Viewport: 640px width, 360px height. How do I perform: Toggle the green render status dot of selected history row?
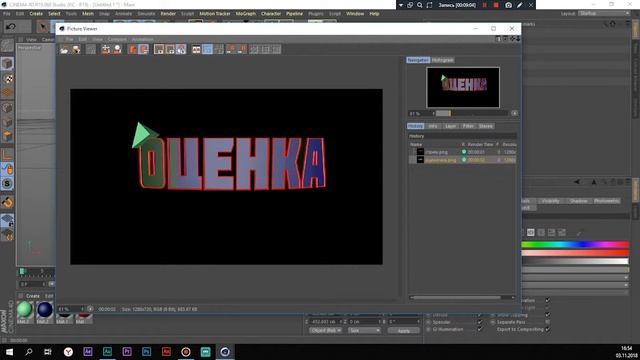pyautogui.click(x=464, y=160)
